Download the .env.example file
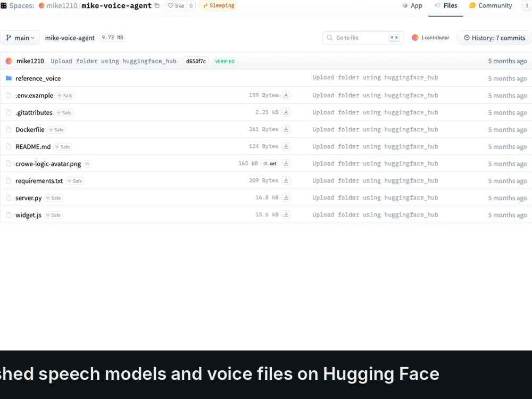This screenshot has width=532, height=399. pos(286,95)
